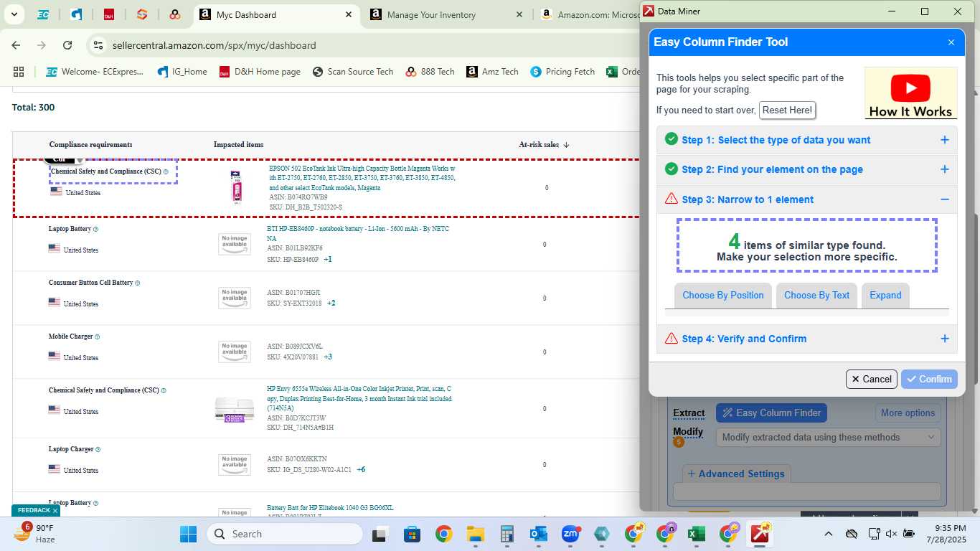
Task: Click the Confirm button
Action: click(929, 379)
